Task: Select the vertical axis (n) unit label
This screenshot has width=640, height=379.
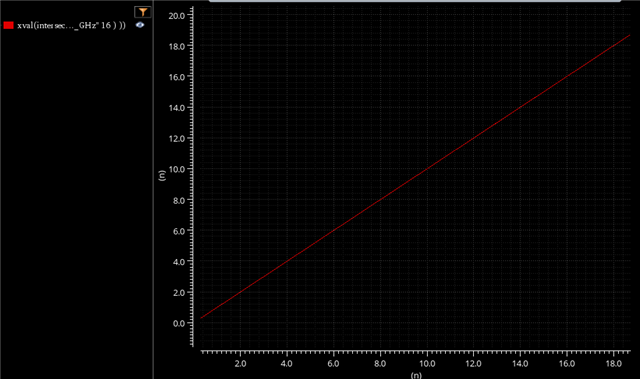Action: pos(162,175)
